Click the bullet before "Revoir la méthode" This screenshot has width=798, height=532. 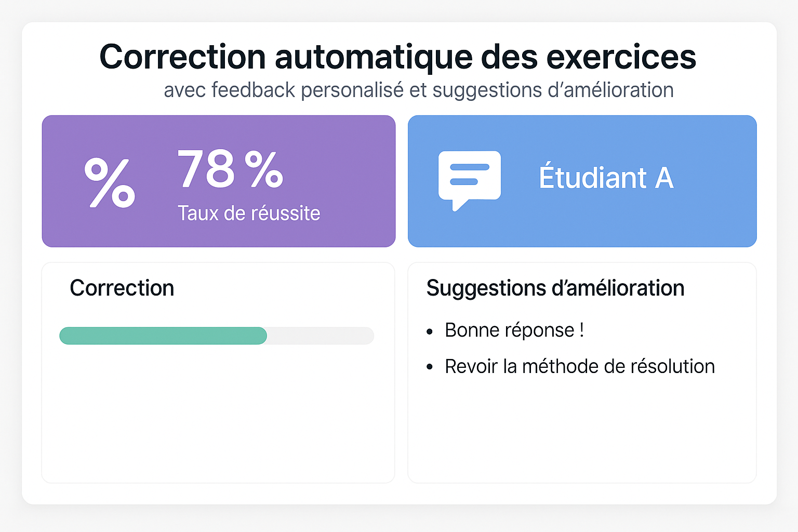430,367
